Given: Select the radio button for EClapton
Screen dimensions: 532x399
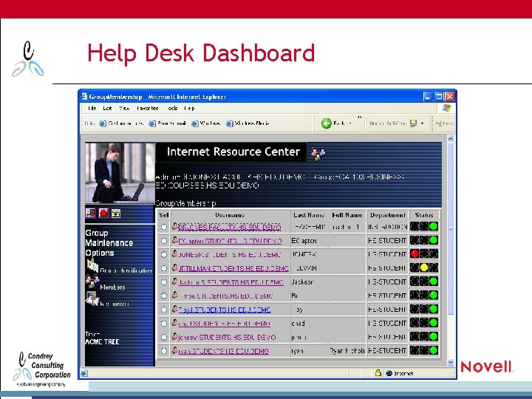Looking at the screenshot, I should (163, 241).
